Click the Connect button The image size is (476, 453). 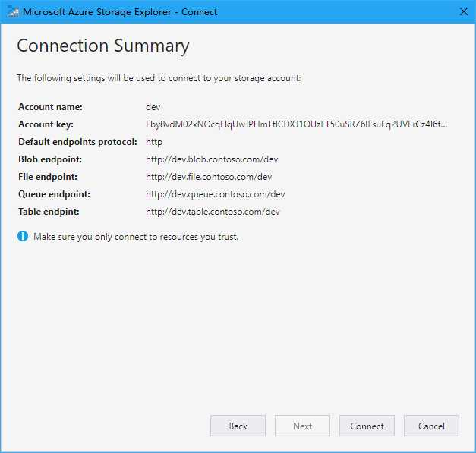pos(367,426)
